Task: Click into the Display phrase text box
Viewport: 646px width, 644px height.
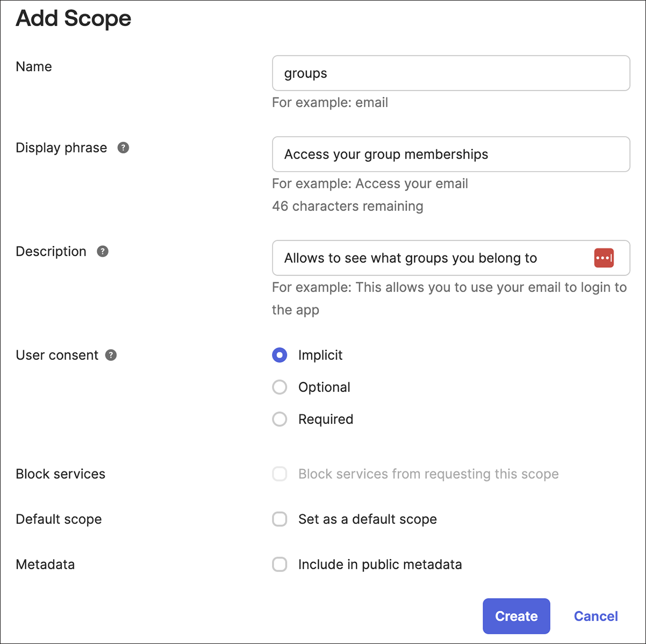Action: [450, 154]
